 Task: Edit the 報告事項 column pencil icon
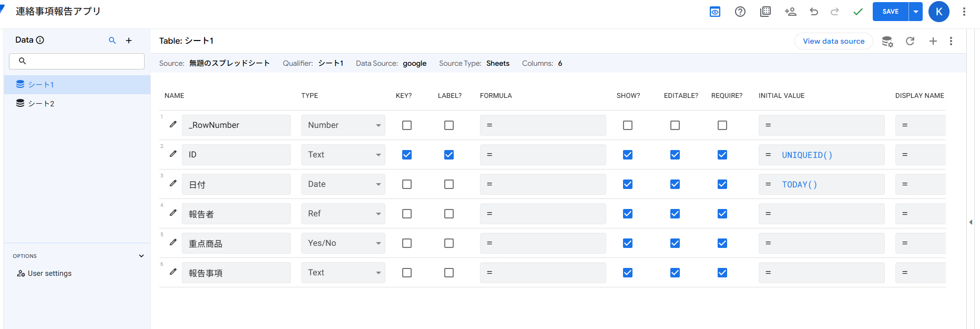[173, 272]
